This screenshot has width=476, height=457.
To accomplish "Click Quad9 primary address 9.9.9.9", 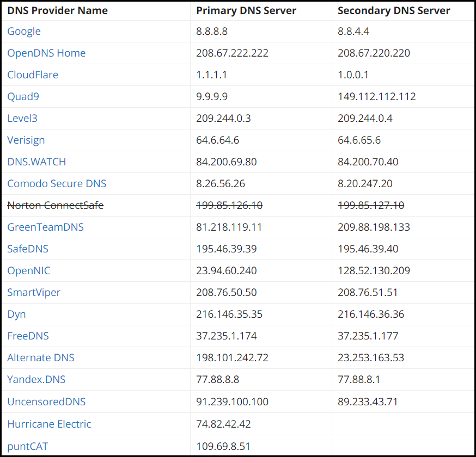I will pyautogui.click(x=212, y=97).
